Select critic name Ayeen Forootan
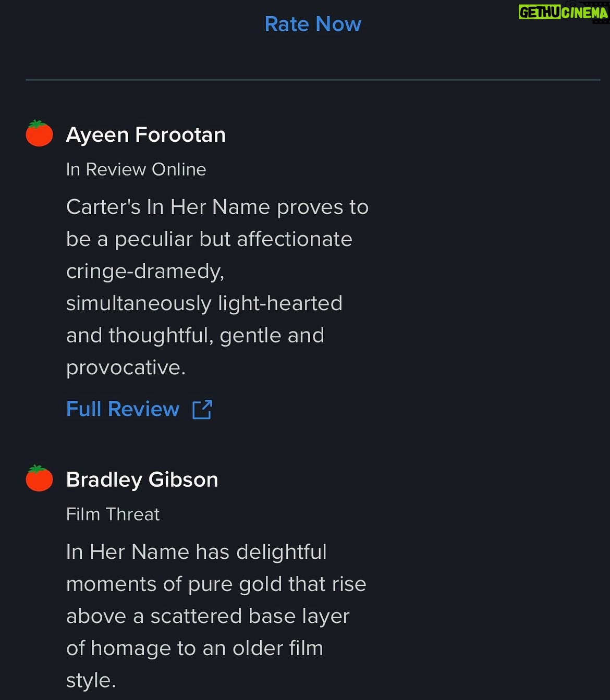This screenshot has height=700, width=610. (146, 135)
